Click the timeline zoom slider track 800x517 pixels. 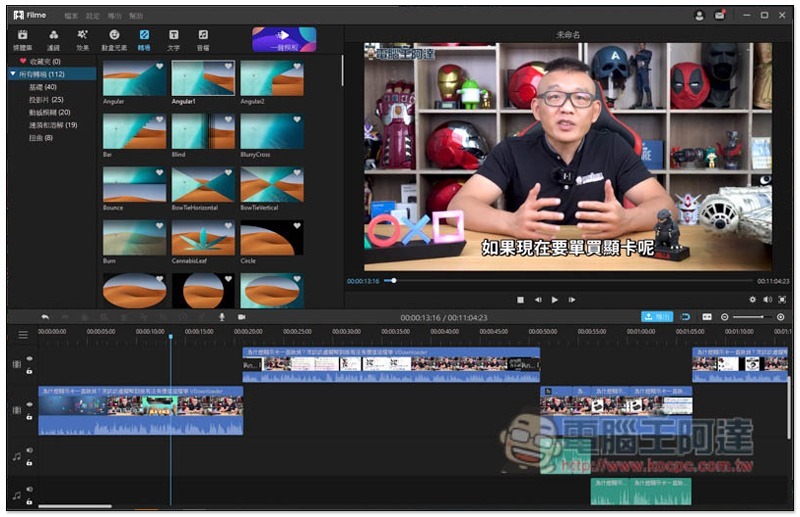(x=752, y=317)
